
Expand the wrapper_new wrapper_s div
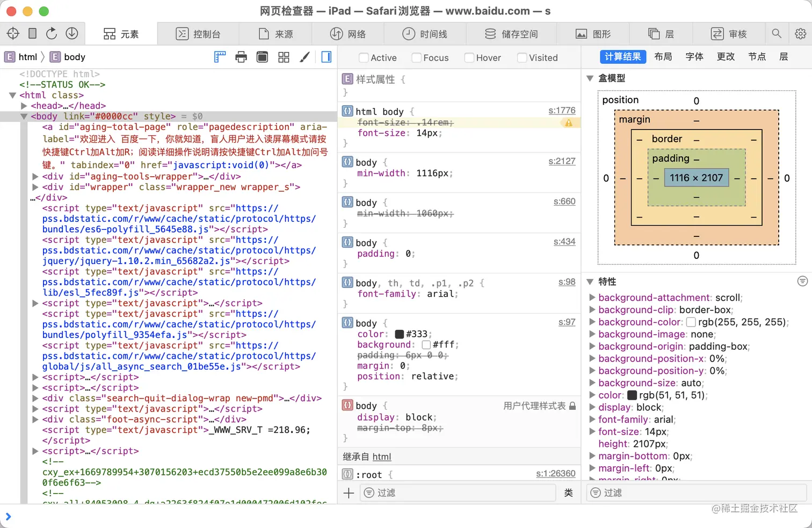[35, 187]
